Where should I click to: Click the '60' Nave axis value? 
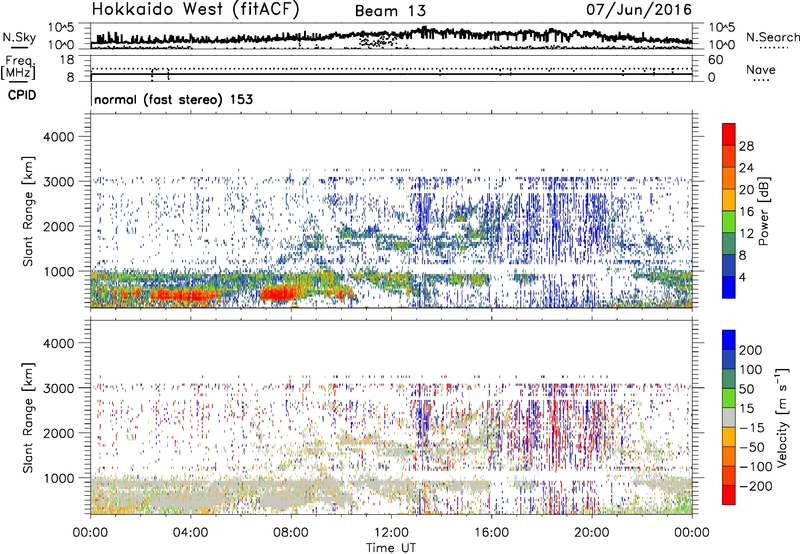(x=715, y=60)
